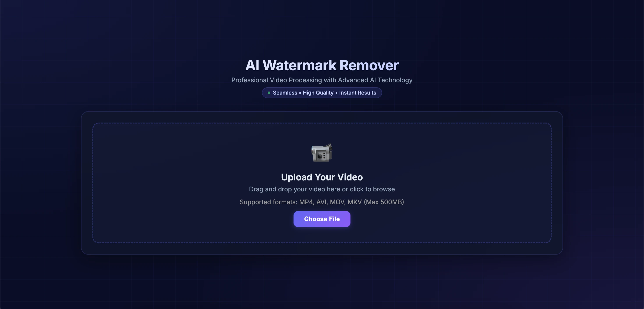Click the Max 500MB size limit text
Viewport: 644px width, 309px height.
pyautogui.click(x=384, y=202)
